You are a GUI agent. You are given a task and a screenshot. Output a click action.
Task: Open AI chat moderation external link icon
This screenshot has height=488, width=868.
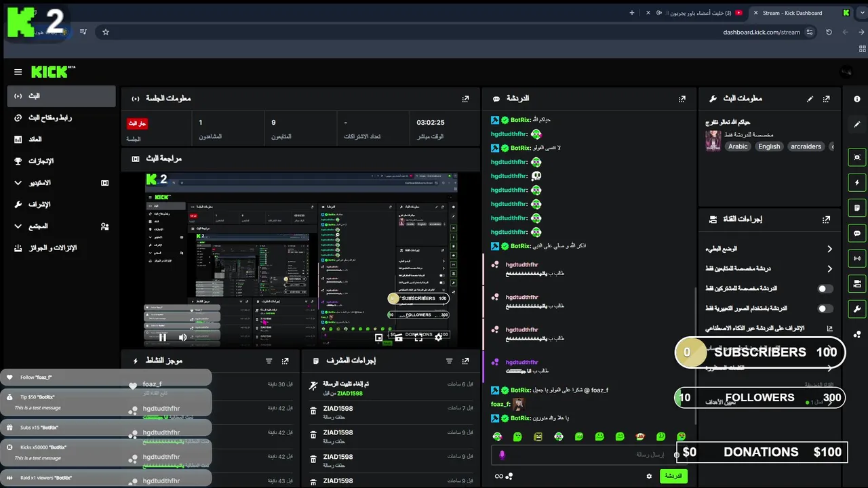(x=829, y=329)
